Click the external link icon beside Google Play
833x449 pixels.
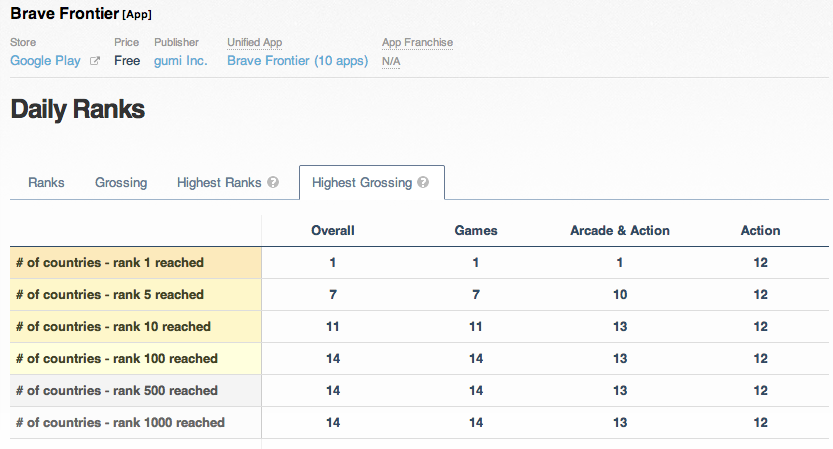pyautogui.click(x=95, y=61)
